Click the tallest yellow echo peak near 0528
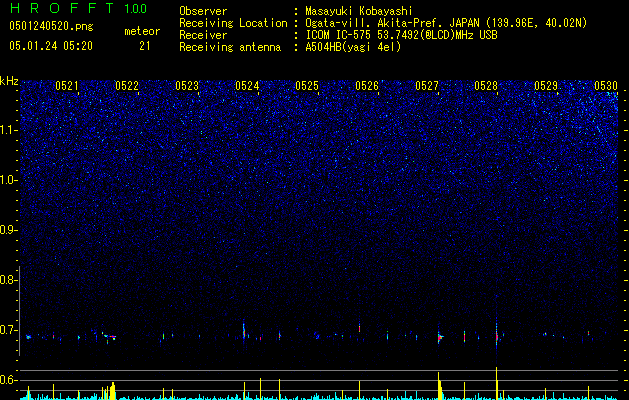The height and width of the screenshot is (400, 629). point(497,383)
